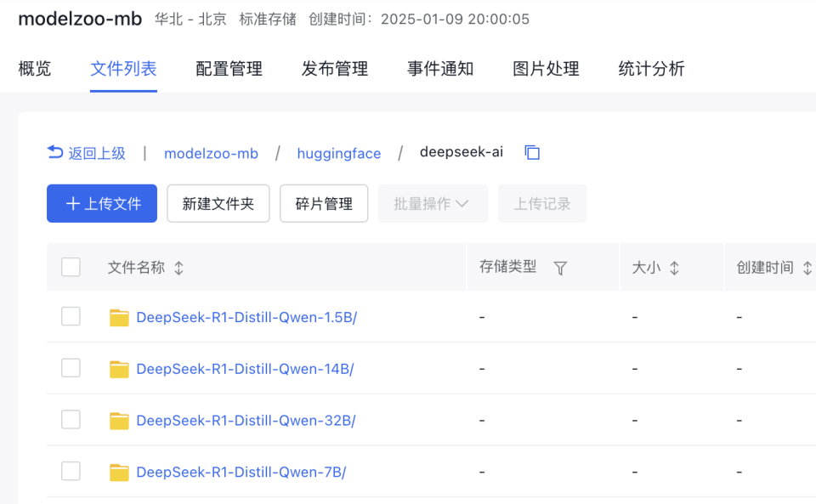
Task: Select the DeepSeek-R1-Distill-Qwen-7B row checkbox
Action: [71, 472]
